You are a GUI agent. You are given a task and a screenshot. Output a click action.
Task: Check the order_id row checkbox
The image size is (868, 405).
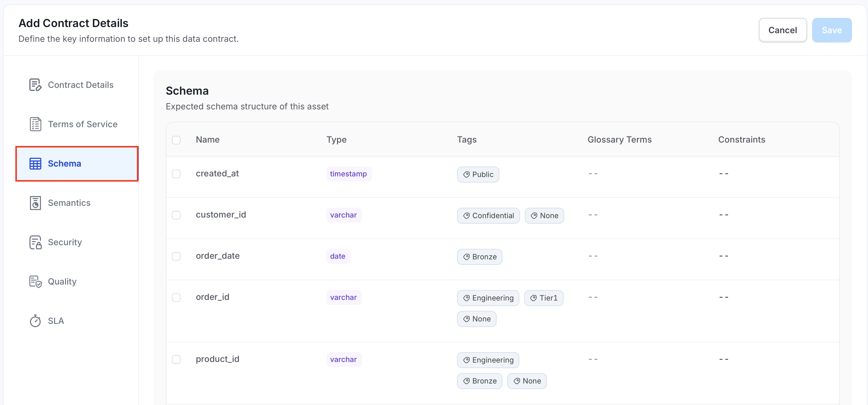coord(176,297)
